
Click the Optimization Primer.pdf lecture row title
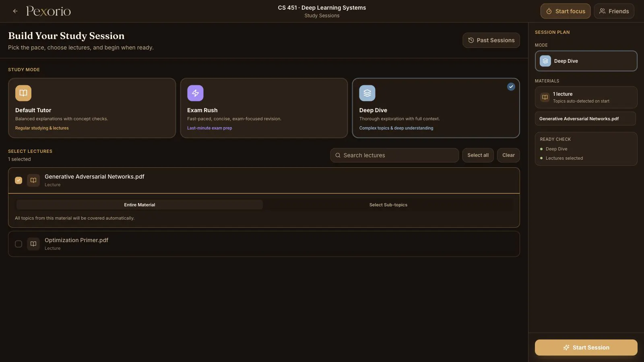point(76,240)
